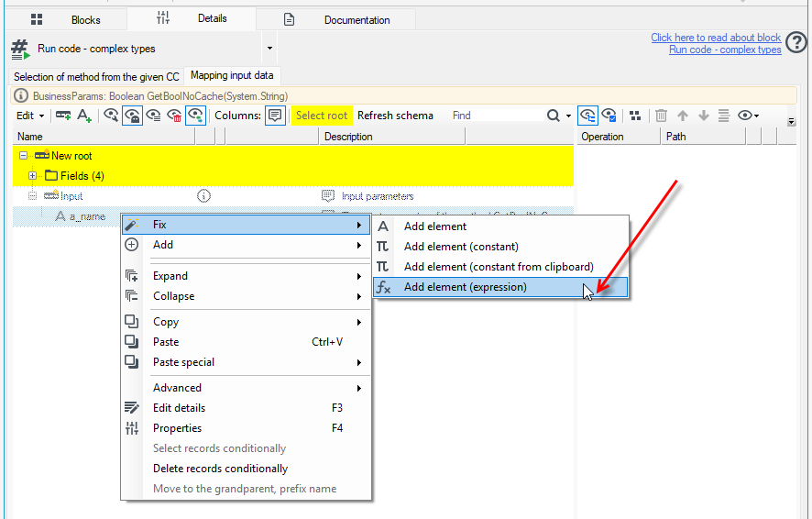Select the New root tree row
This screenshot has height=519, width=812.
click(x=293, y=155)
